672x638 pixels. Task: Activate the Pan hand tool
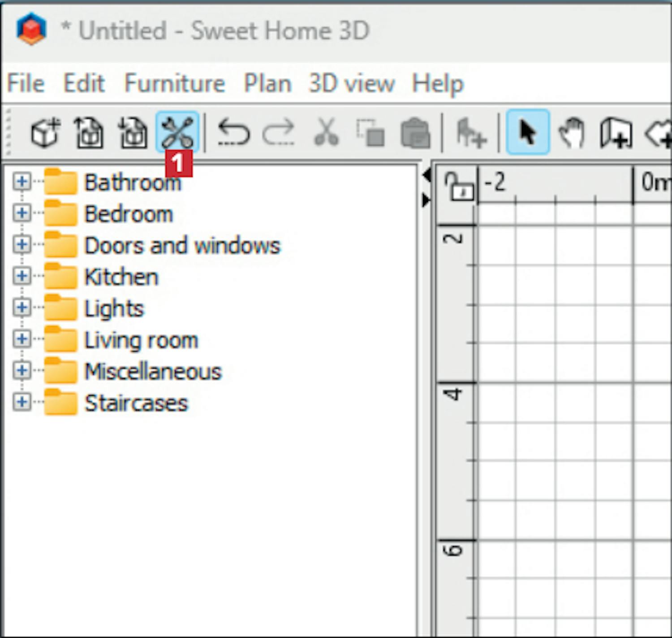[572, 133]
